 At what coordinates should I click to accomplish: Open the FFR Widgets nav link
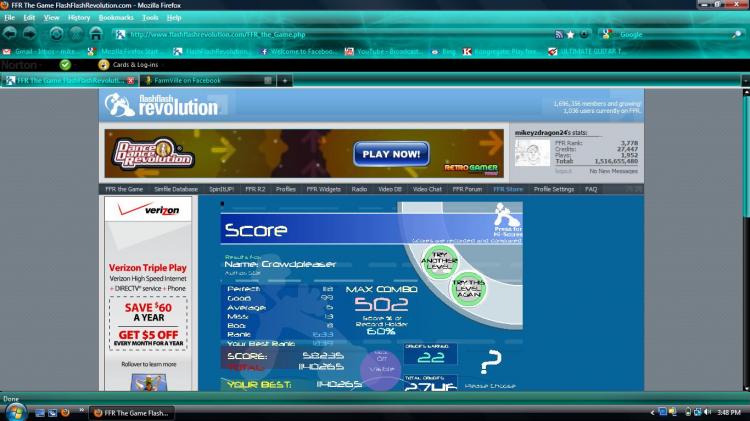coord(323,189)
